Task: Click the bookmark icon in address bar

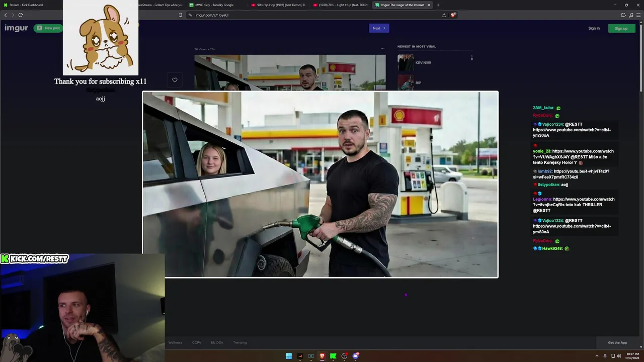Action: (180, 15)
